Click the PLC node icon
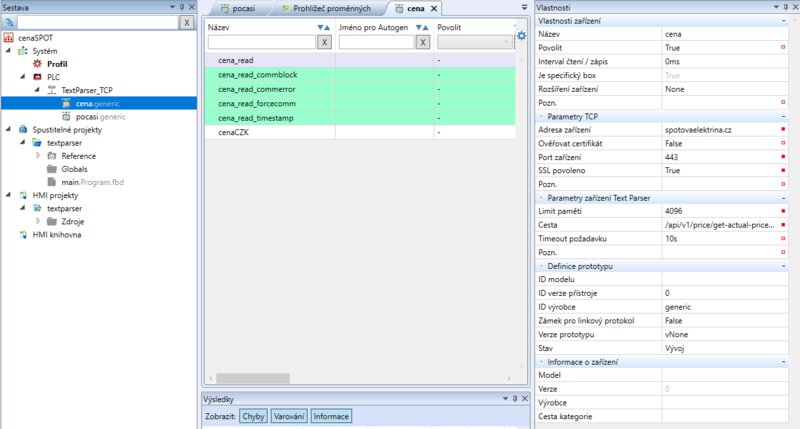 [38, 77]
